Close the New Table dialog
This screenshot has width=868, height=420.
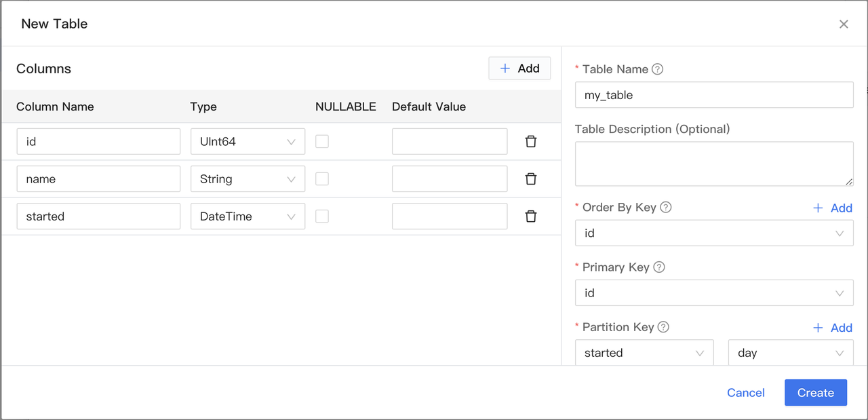tap(844, 24)
